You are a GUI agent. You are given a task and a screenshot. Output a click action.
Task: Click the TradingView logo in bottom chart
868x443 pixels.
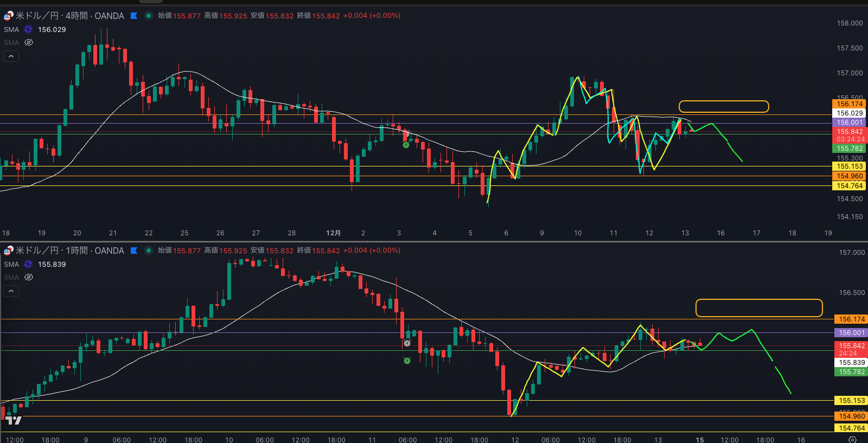pos(13,420)
